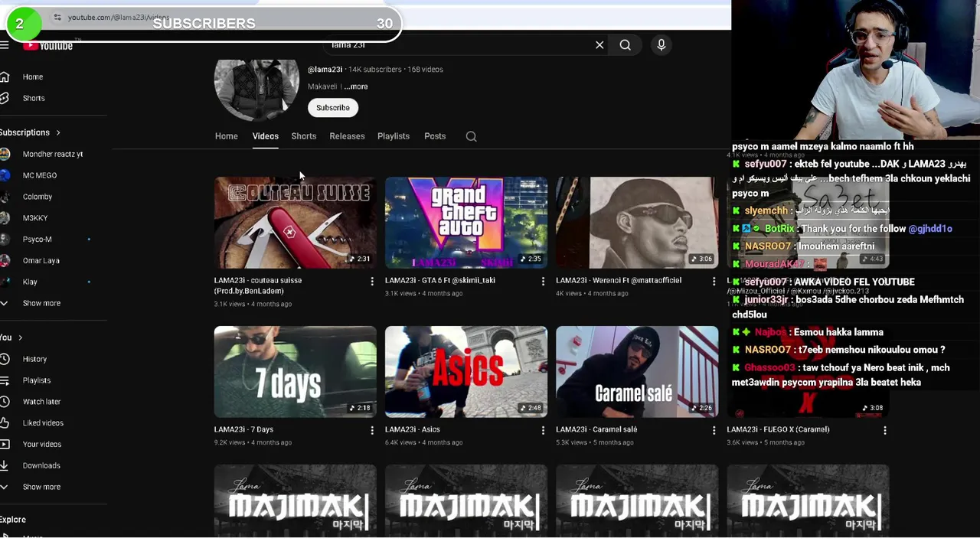
Task: Open Omar Laya subscription channel
Action: (x=41, y=261)
